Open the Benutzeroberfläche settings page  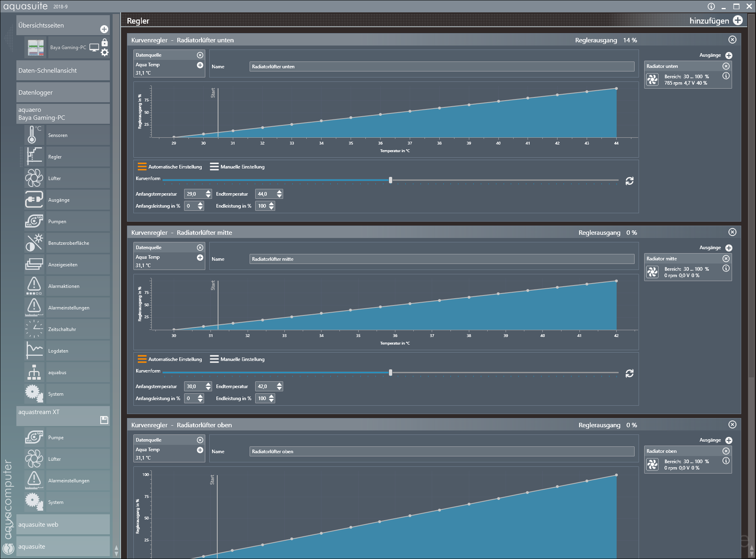tap(67, 243)
